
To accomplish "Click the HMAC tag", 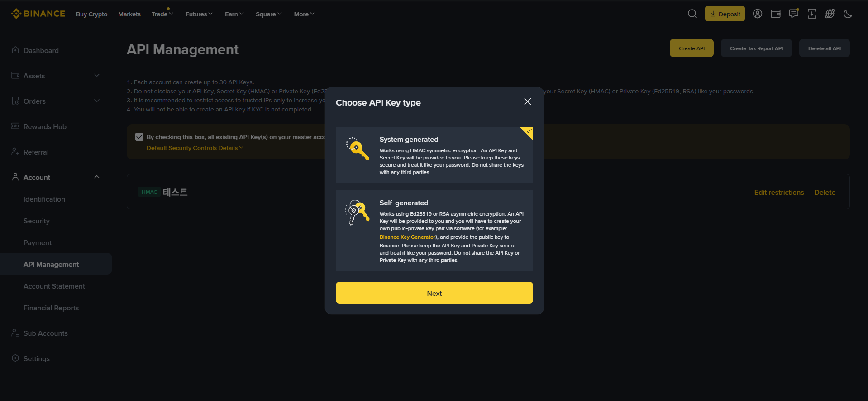I will pyautogui.click(x=149, y=192).
